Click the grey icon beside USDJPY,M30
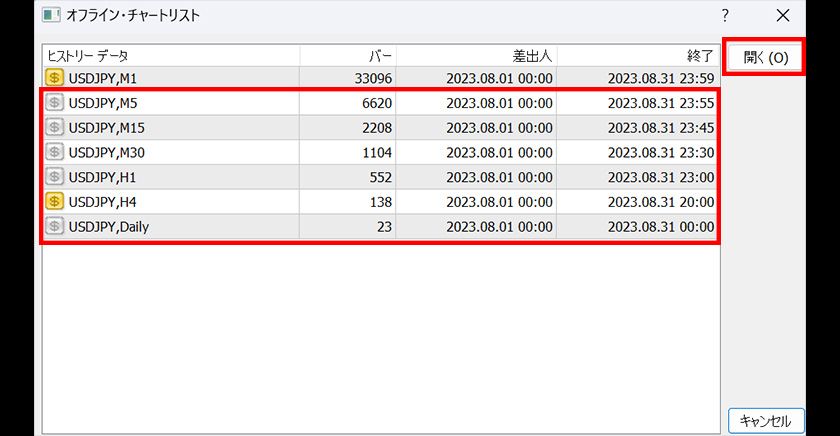 (x=55, y=152)
